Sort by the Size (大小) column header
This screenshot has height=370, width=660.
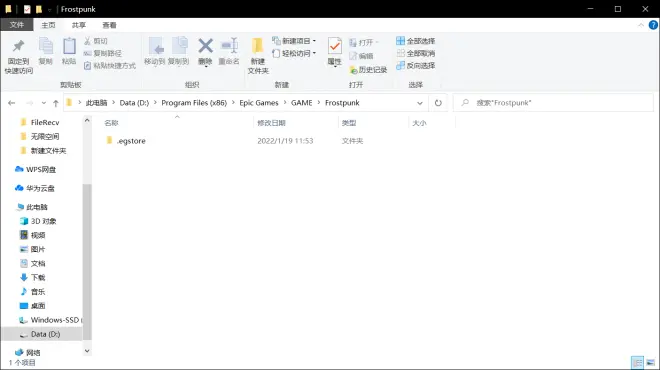[x=419, y=123]
